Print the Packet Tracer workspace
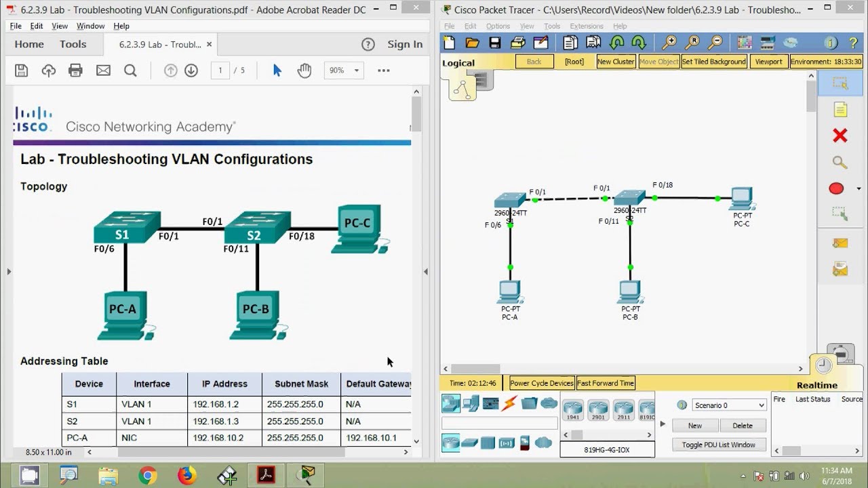 click(x=517, y=43)
